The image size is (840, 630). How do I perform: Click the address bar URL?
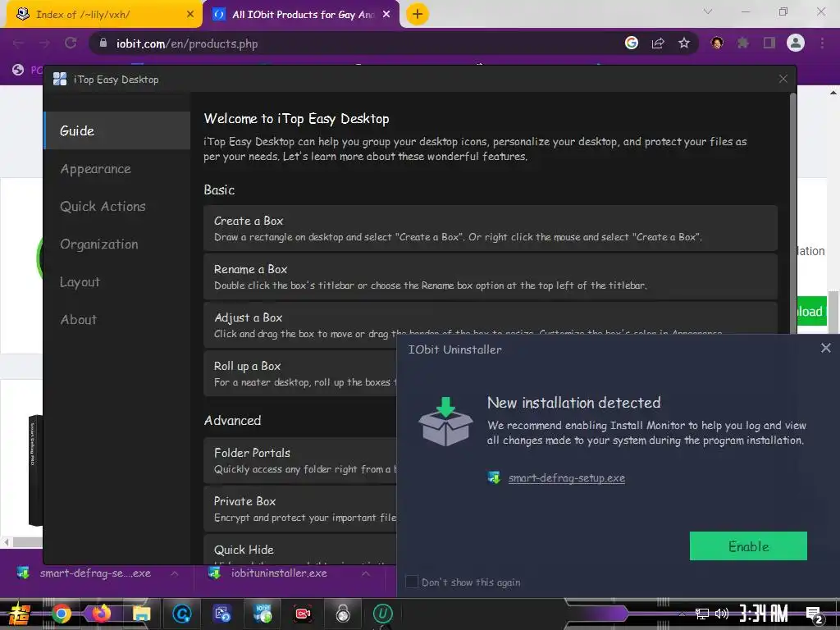coord(187,43)
